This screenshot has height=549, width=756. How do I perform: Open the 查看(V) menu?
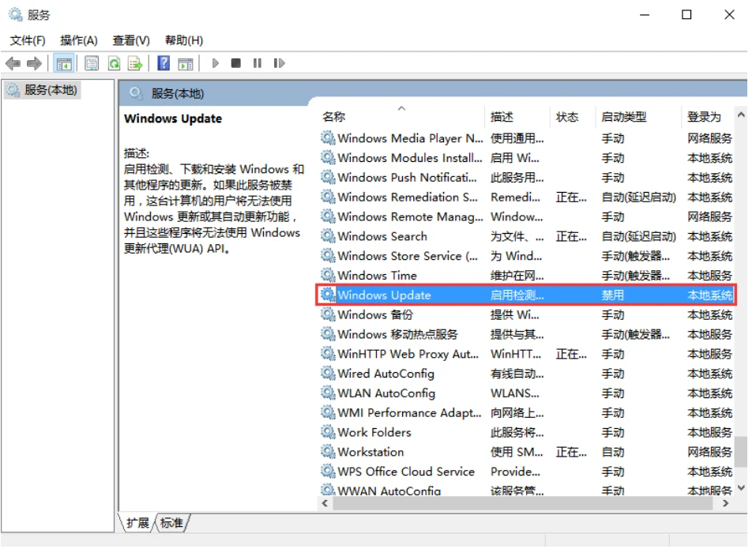point(131,40)
